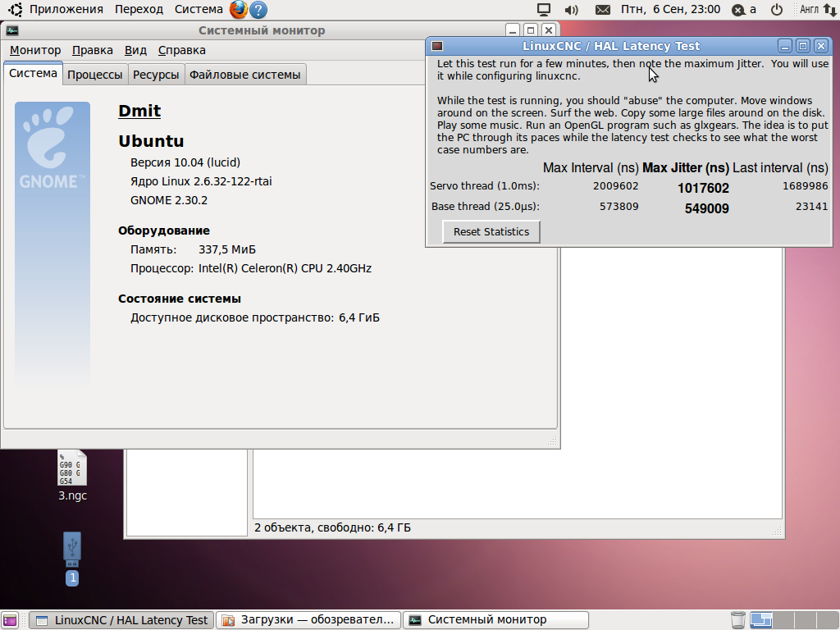Open the Переход menu
840x630 pixels.
[139, 9]
